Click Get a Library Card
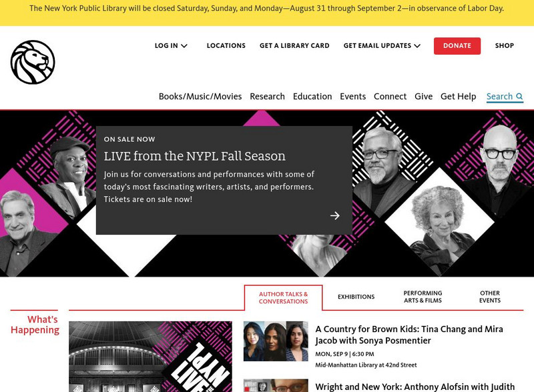This screenshot has width=534, height=392. coord(294,45)
